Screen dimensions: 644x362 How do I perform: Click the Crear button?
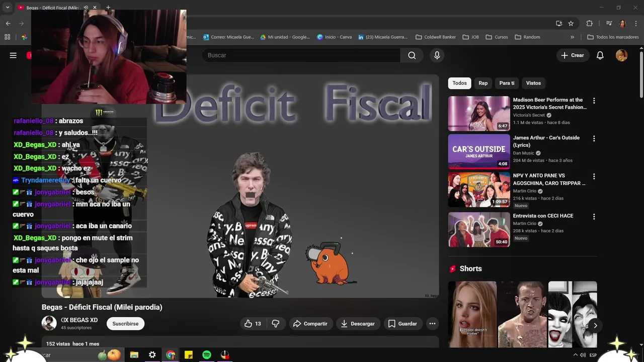[x=573, y=55]
